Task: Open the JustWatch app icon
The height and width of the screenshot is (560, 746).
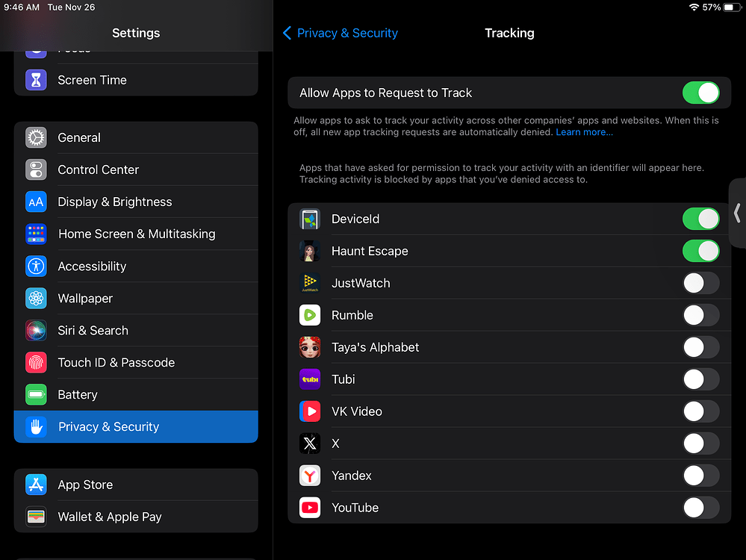Action: (310, 283)
